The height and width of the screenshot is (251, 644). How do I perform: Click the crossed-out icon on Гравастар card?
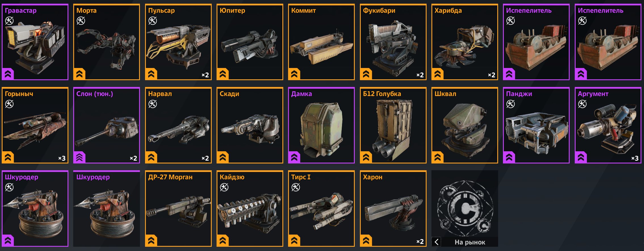click(9, 21)
